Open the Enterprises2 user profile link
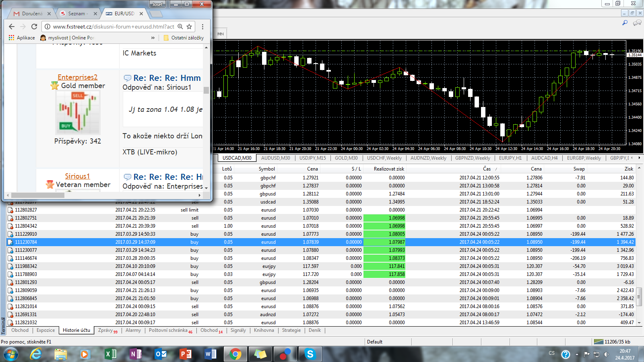The width and height of the screenshot is (644, 362). (x=77, y=77)
